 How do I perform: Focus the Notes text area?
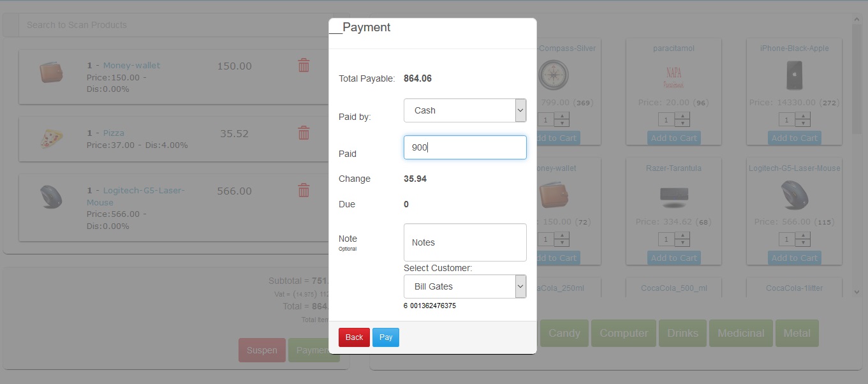click(x=464, y=242)
